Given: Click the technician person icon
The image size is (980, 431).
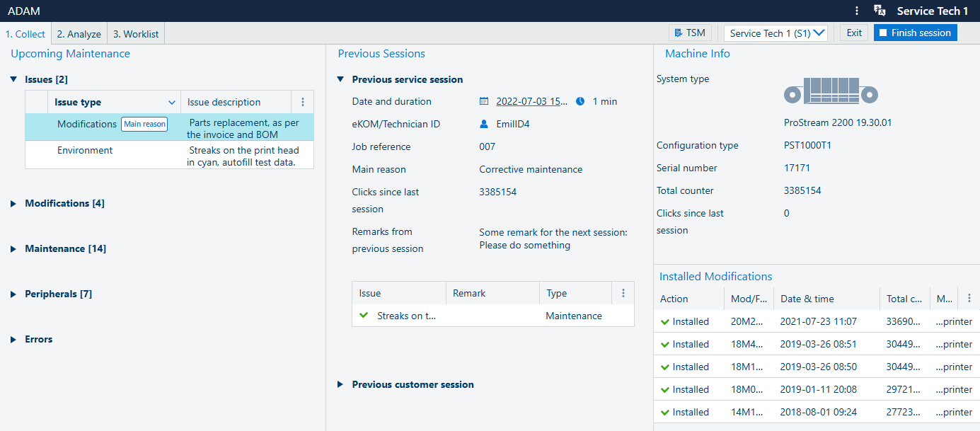Looking at the screenshot, I should 484,124.
